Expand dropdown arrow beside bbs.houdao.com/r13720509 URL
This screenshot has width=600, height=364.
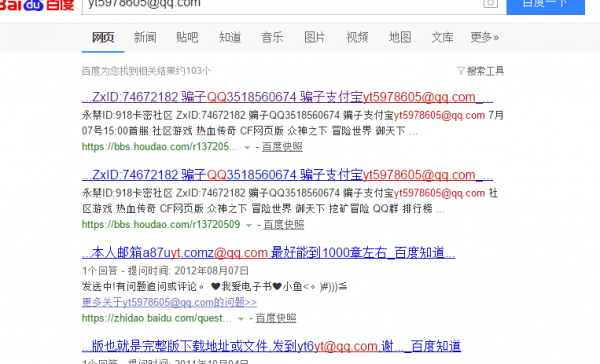click(249, 225)
